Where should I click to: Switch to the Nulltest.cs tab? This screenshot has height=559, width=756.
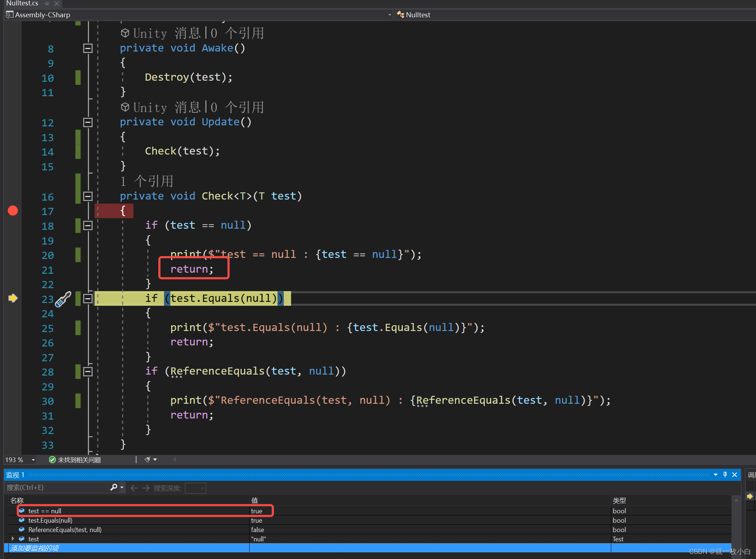22,3
